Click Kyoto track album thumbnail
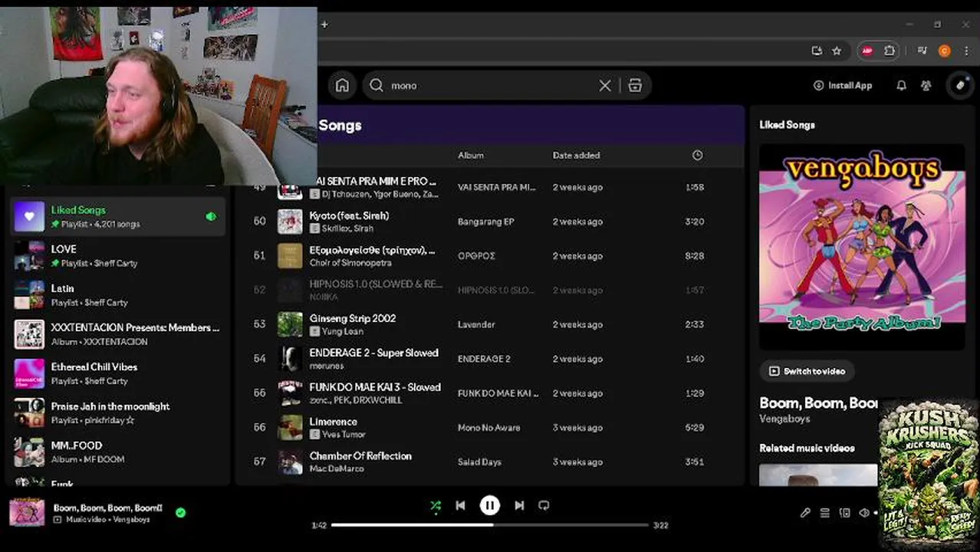 pos(290,222)
